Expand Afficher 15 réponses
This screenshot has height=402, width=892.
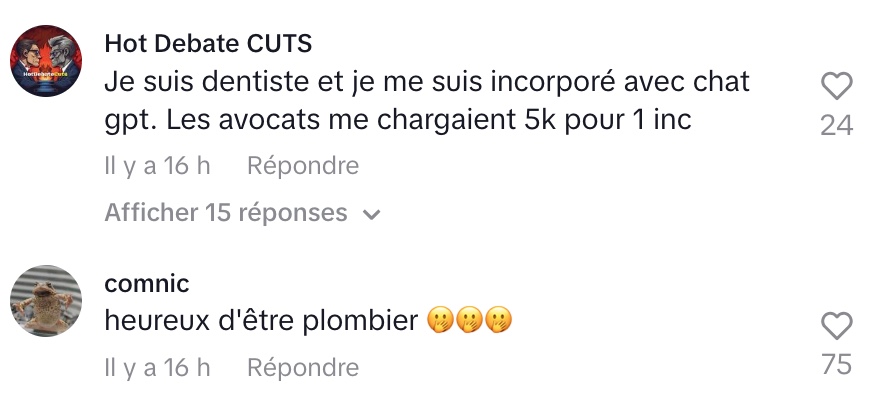pyautogui.click(x=242, y=213)
